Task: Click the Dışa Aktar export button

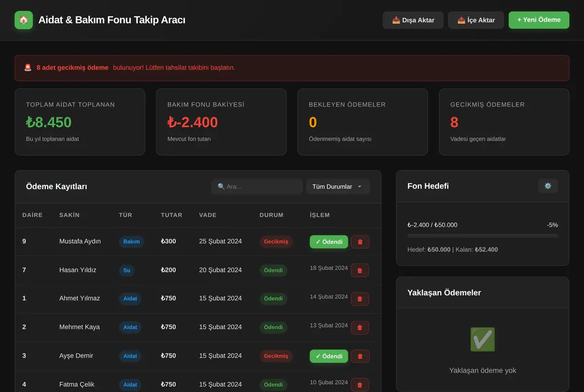Action: pos(413,20)
